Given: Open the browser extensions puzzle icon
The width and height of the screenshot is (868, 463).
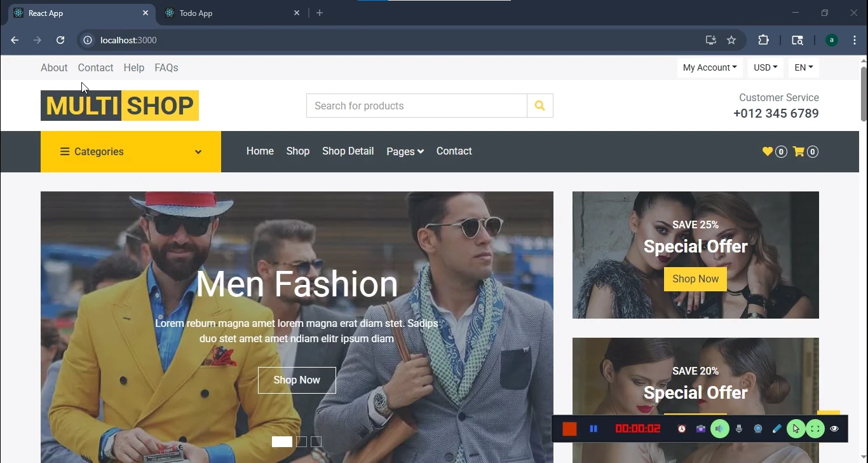Looking at the screenshot, I should tap(763, 40).
